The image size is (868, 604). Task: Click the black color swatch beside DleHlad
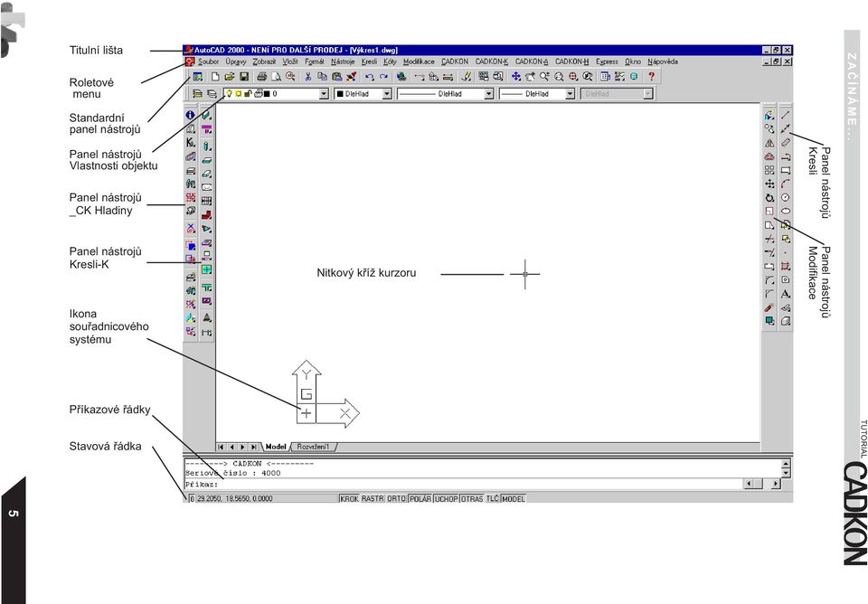click(x=340, y=94)
